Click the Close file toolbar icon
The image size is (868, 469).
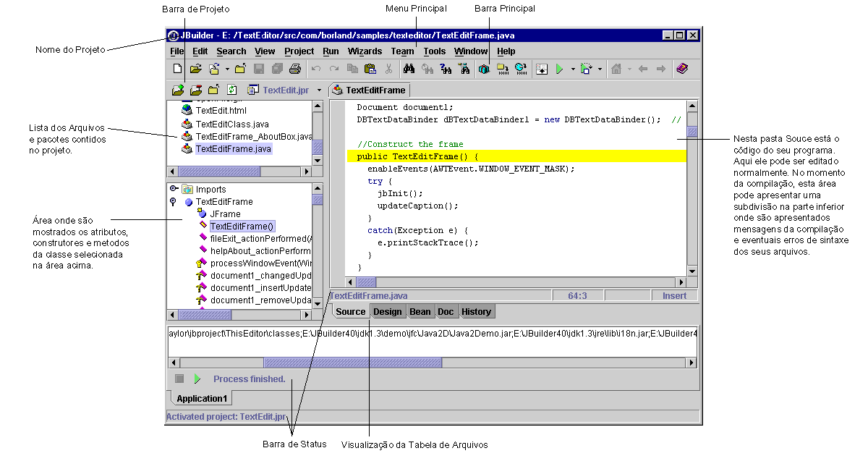(241, 69)
